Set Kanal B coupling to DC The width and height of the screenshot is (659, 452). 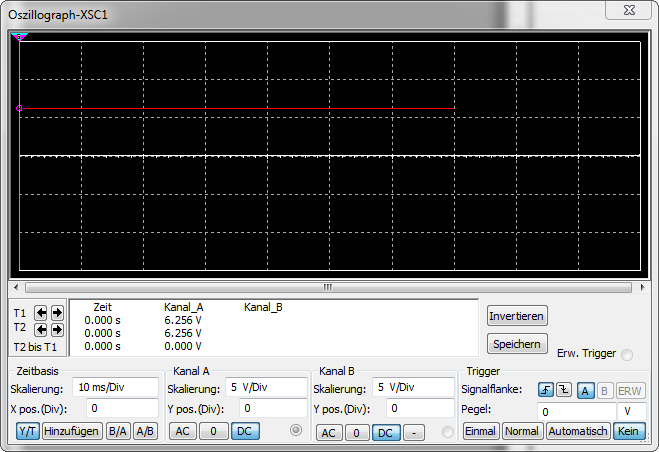(385, 433)
